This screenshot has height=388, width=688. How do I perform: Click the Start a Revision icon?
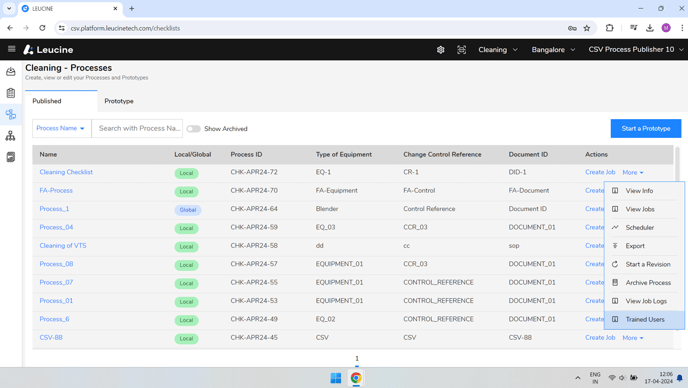[615, 264]
